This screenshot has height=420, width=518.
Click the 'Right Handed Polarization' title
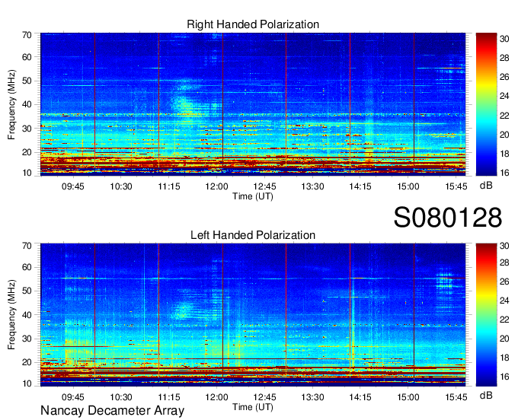tap(253, 24)
